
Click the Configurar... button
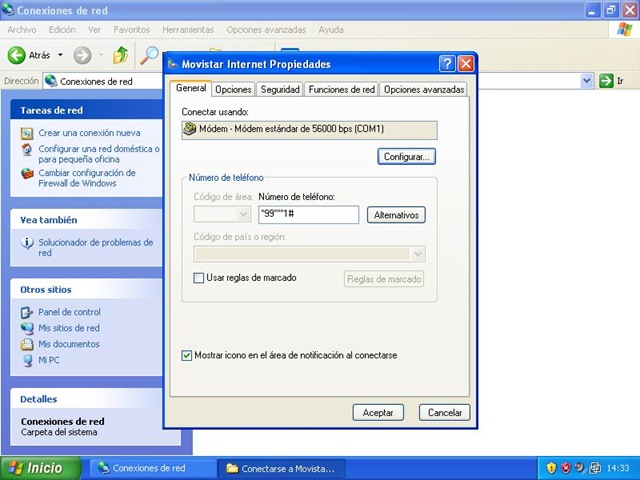[407, 157]
